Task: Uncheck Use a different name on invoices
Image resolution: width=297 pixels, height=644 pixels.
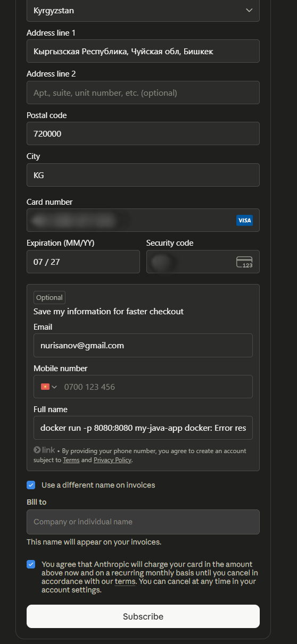Action: [x=31, y=485]
